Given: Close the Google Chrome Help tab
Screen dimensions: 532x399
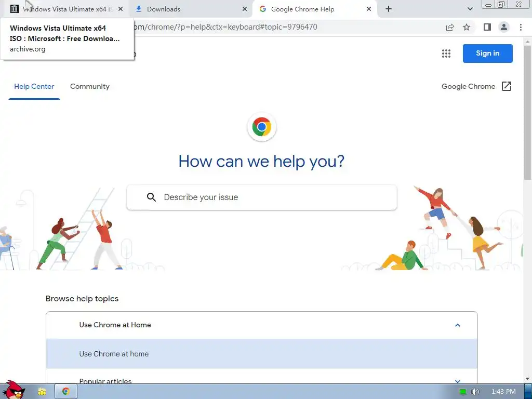Looking at the screenshot, I should [369, 9].
